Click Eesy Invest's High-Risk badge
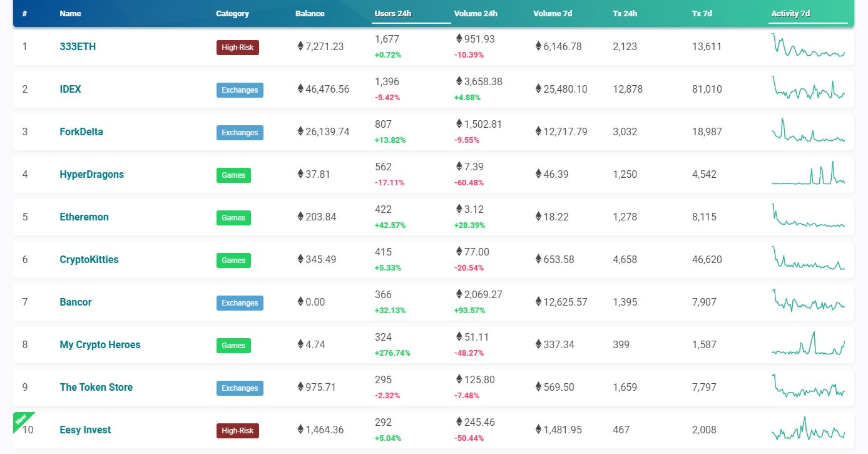This screenshot has height=454, width=868. click(238, 431)
